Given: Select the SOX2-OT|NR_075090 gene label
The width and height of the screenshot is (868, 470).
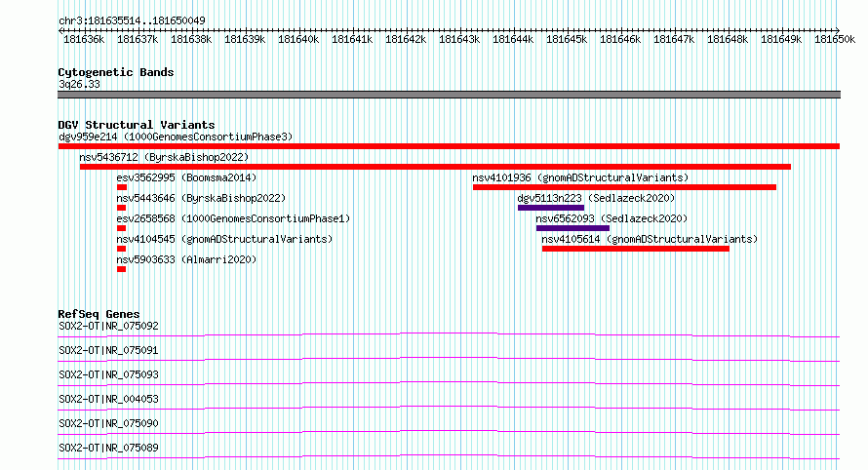Looking at the screenshot, I should (x=108, y=423).
